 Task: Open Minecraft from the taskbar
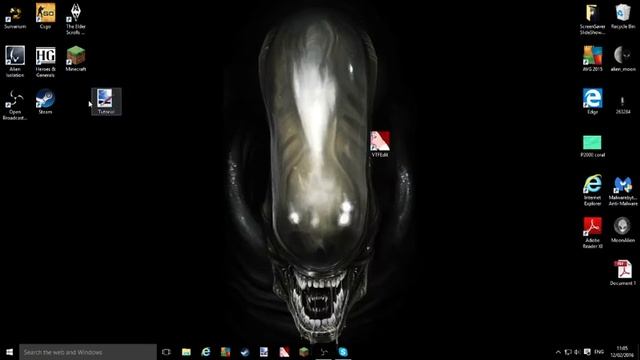(x=304, y=352)
